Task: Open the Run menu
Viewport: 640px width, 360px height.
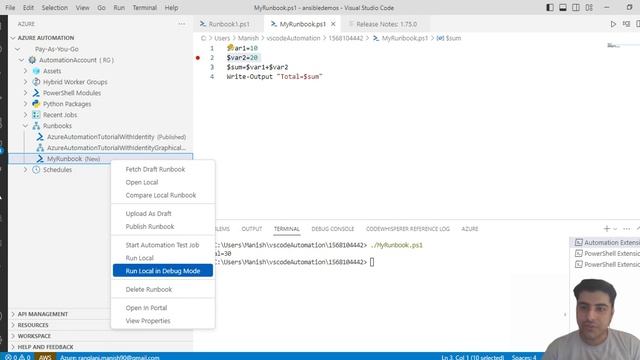Action: 119,8
